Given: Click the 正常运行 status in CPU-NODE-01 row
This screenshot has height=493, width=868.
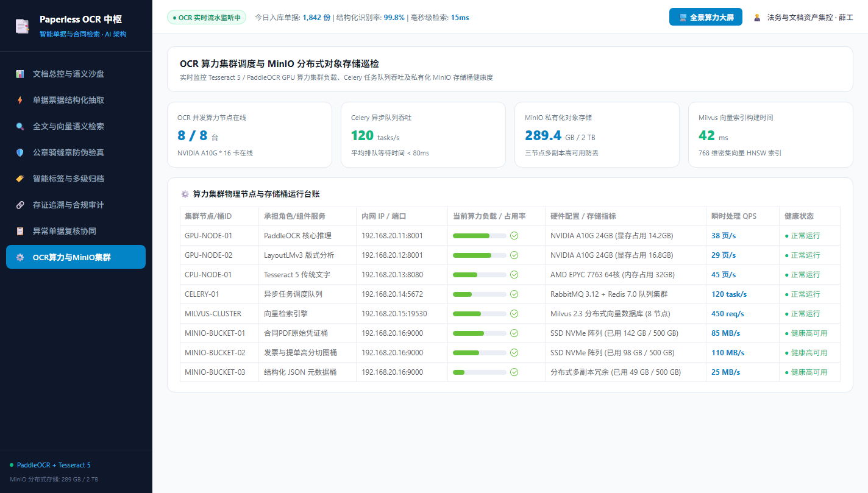Looking at the screenshot, I should pos(802,274).
